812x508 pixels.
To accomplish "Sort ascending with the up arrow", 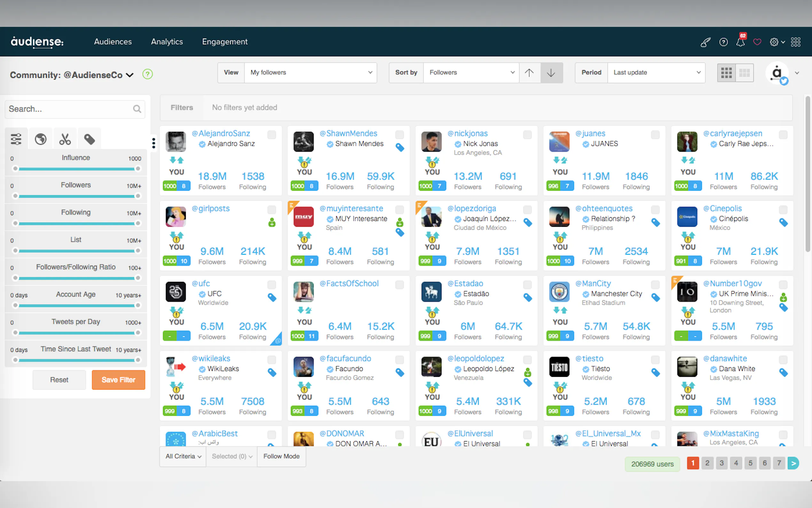I will (x=529, y=73).
